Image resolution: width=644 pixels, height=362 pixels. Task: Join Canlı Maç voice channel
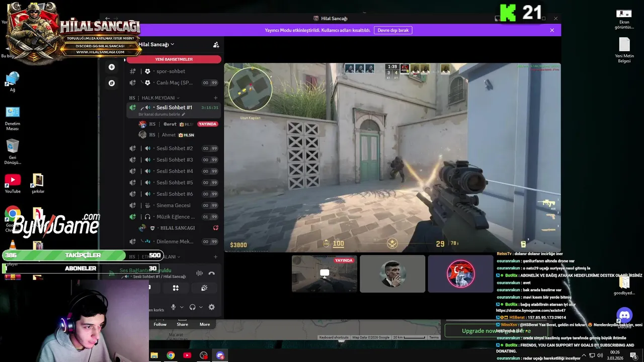click(x=174, y=83)
